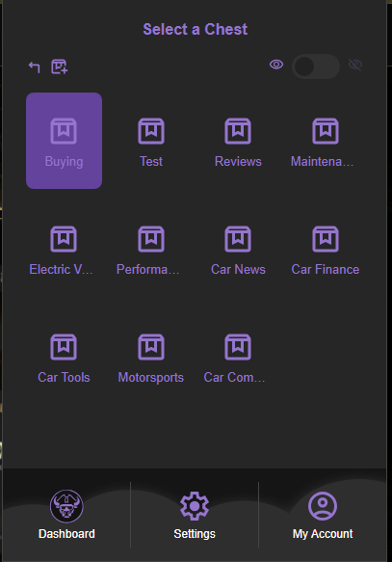Screen dimensions: 392x562
Task: Click the add new chest icon
Action: click(60, 67)
